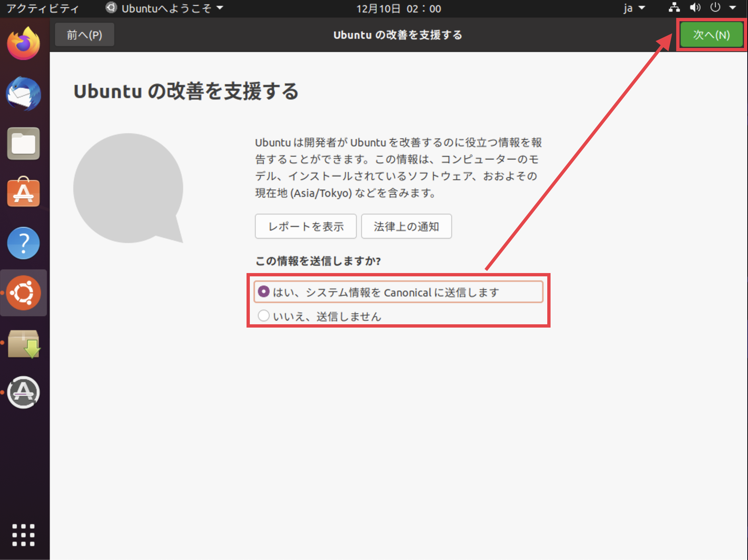This screenshot has width=748, height=560.
Task: Open the ja language dropdown
Action: point(633,8)
